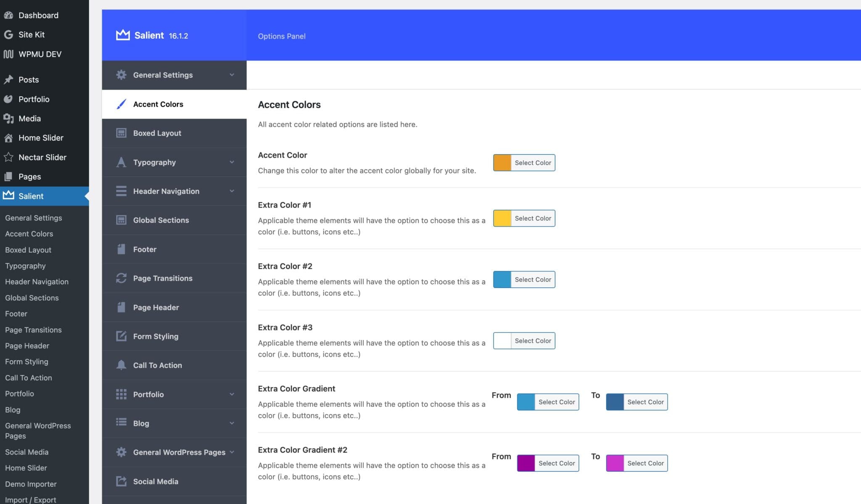The height and width of the screenshot is (504, 861).
Task: Click the Portfolio grid icon
Action: 121,394
